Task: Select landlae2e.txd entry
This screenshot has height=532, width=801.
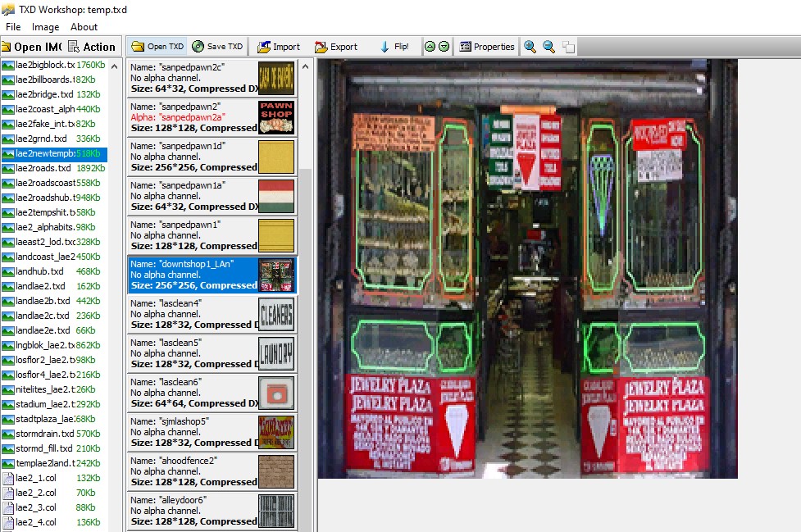Action: pyautogui.click(x=54, y=331)
